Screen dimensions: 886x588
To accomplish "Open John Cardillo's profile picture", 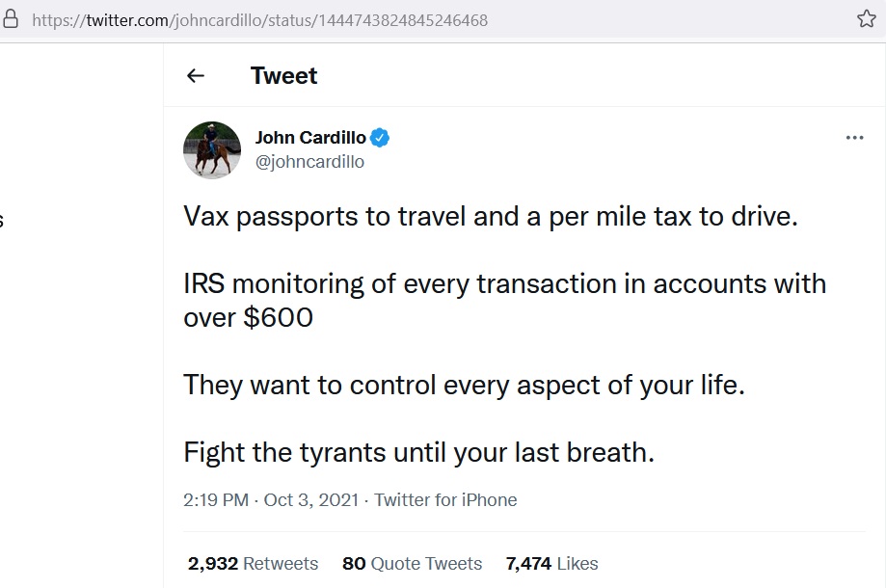I will [212, 149].
